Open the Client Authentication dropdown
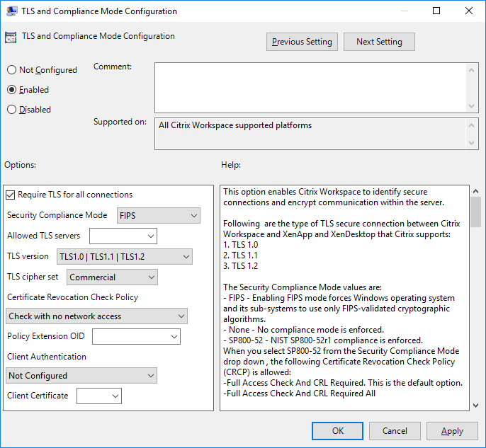Screen dimensions: 486x448 [81, 376]
